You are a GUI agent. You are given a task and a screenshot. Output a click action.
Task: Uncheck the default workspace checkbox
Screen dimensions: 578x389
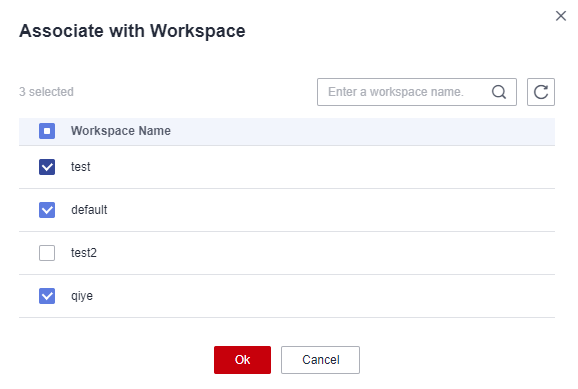click(x=47, y=210)
